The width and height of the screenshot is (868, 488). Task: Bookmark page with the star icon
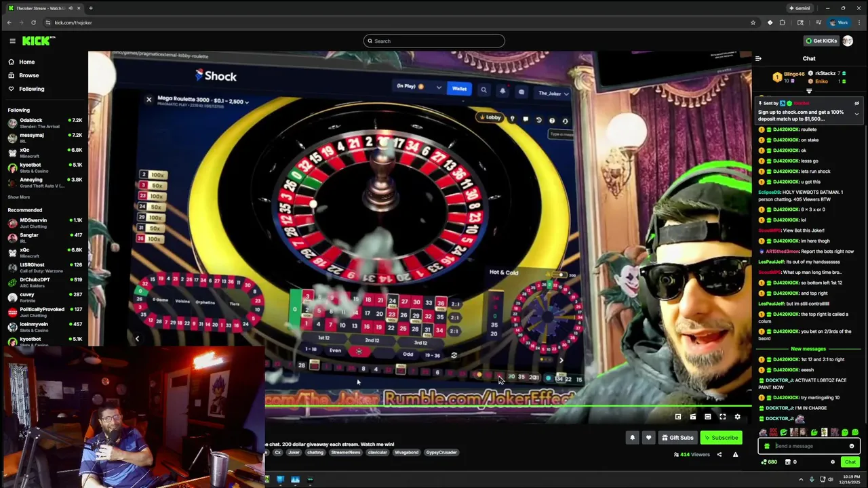click(753, 22)
